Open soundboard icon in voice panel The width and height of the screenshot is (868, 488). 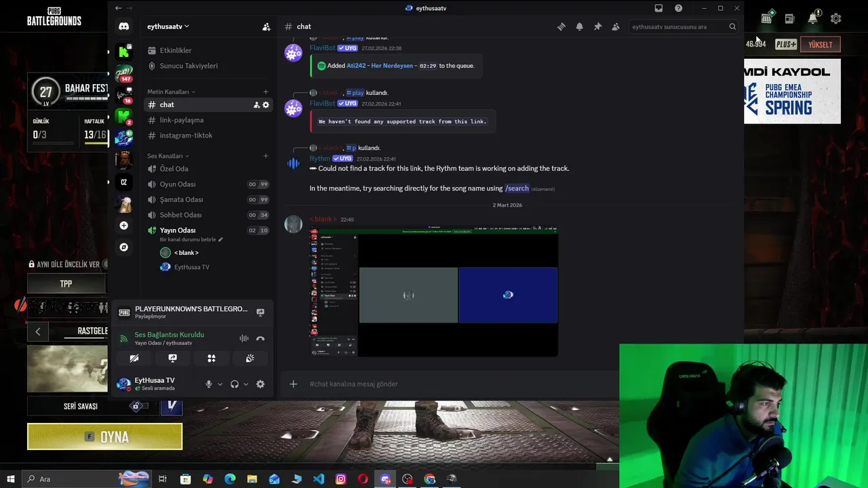250,358
